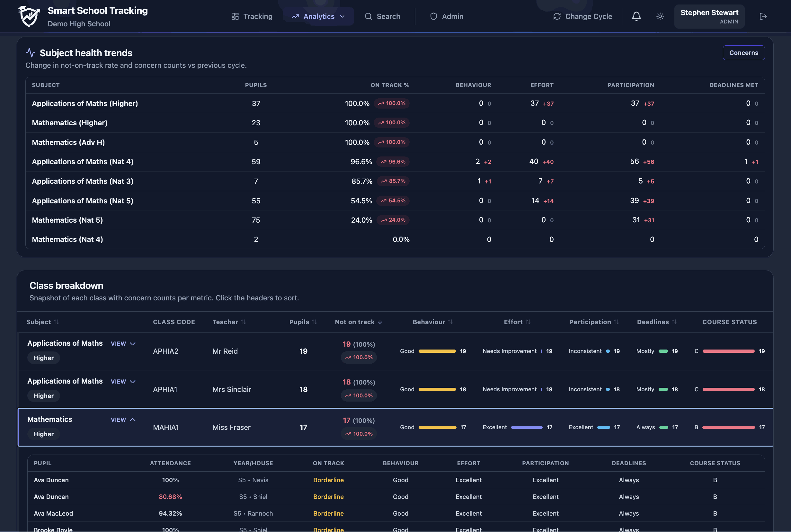791x532 pixels.
Task: Toggle light theme with sun icon
Action: [660, 16]
